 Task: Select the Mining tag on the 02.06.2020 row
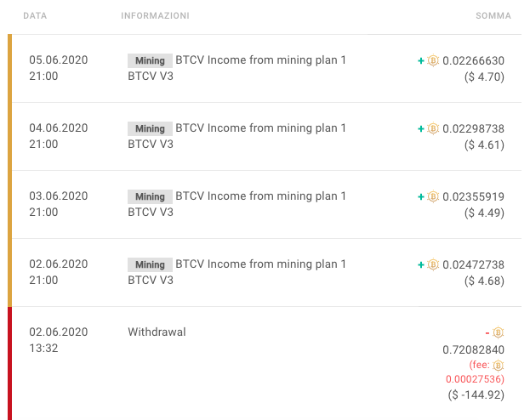pos(150,264)
